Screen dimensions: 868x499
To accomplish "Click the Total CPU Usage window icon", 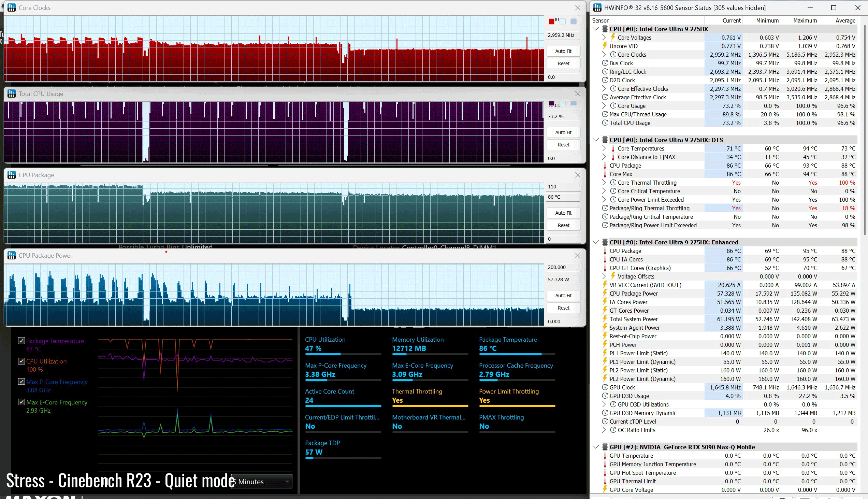I will pos(11,94).
